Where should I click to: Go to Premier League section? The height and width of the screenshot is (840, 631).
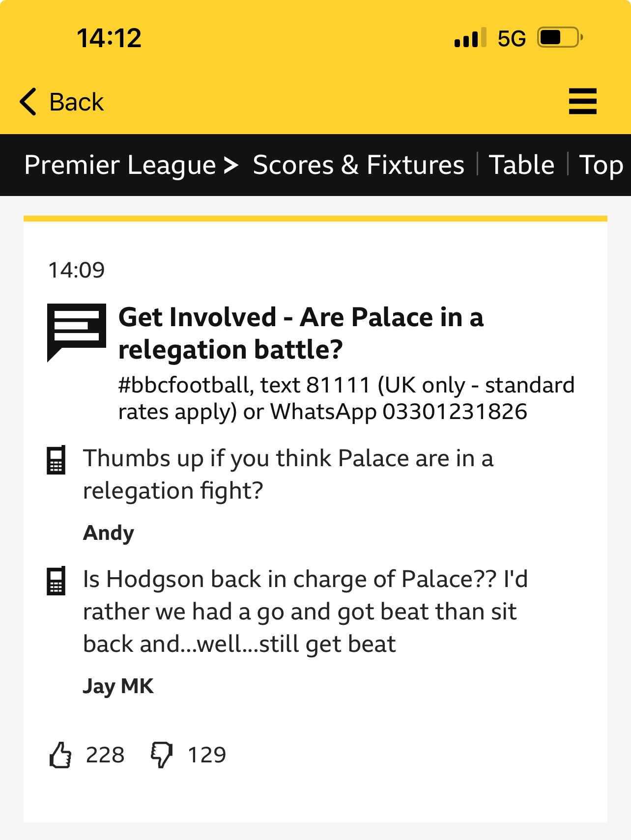pos(120,165)
